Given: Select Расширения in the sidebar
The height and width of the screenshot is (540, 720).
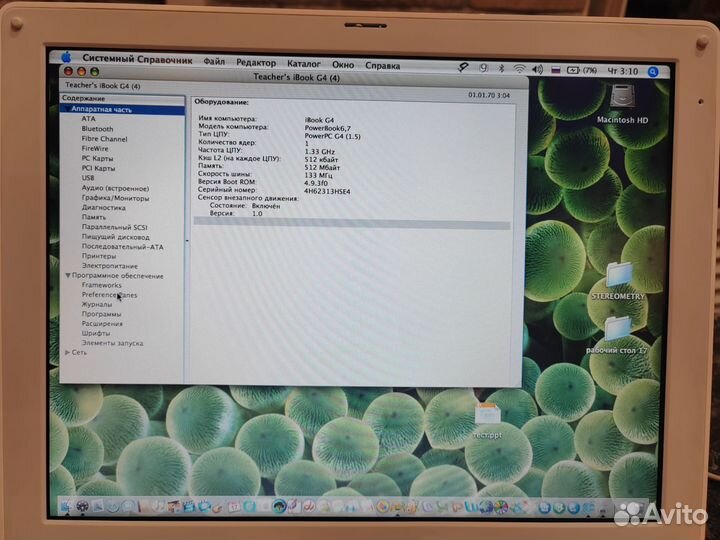Looking at the screenshot, I should 102,324.
